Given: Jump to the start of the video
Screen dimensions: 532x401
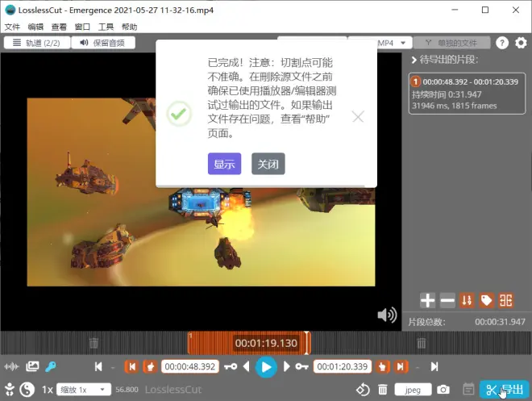Looking at the screenshot, I should (98, 366).
